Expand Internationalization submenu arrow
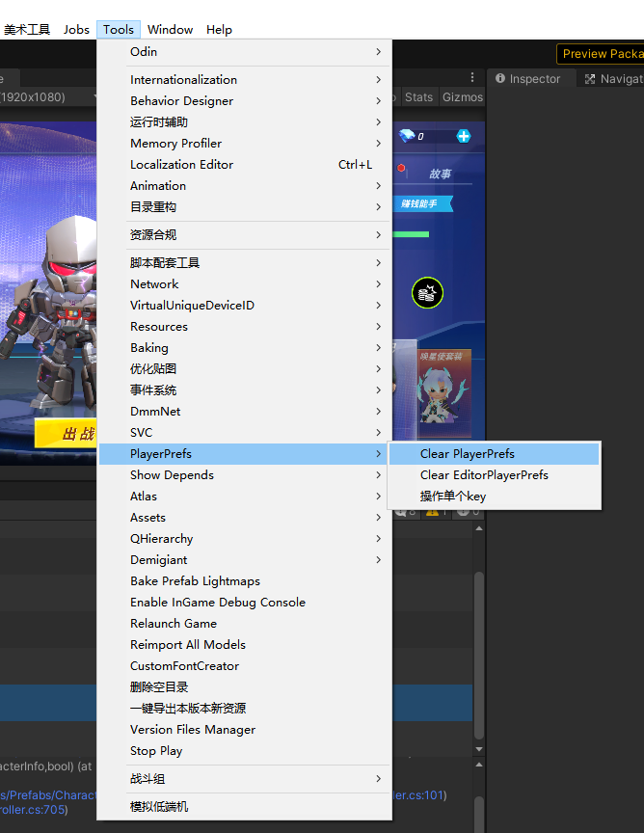 click(378, 80)
